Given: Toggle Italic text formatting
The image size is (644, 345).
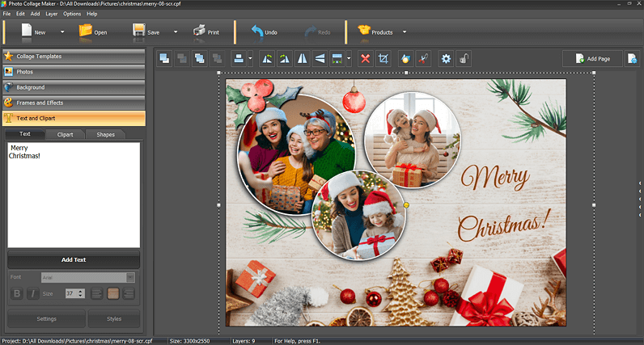Looking at the screenshot, I should (33, 293).
